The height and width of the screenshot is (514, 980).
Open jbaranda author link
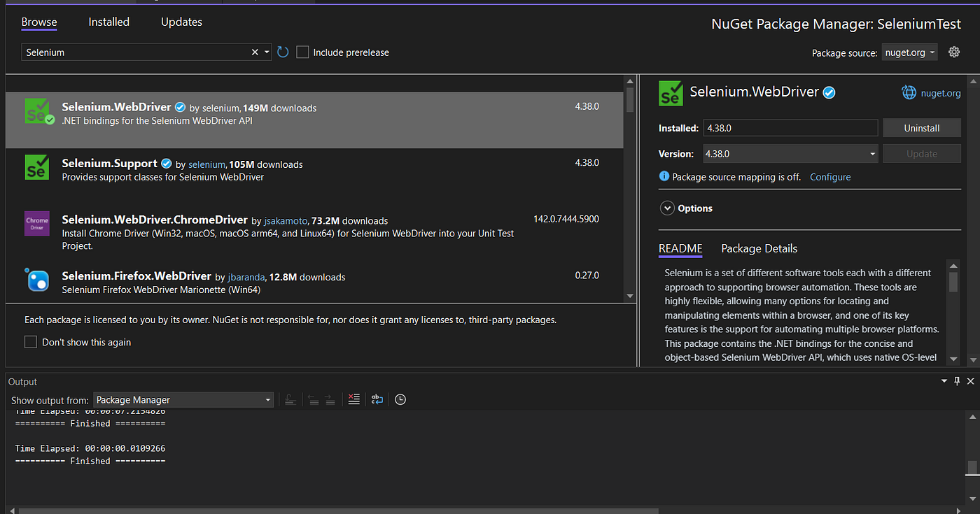[248, 277]
